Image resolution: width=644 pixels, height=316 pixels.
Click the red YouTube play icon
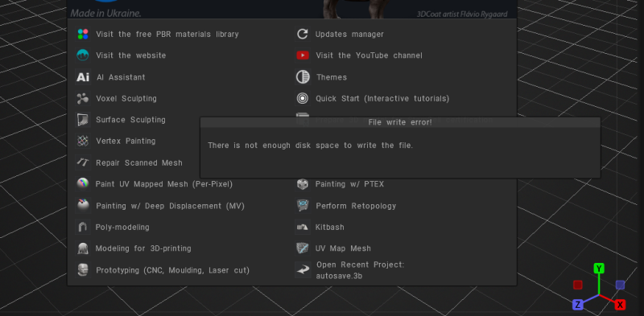point(303,55)
